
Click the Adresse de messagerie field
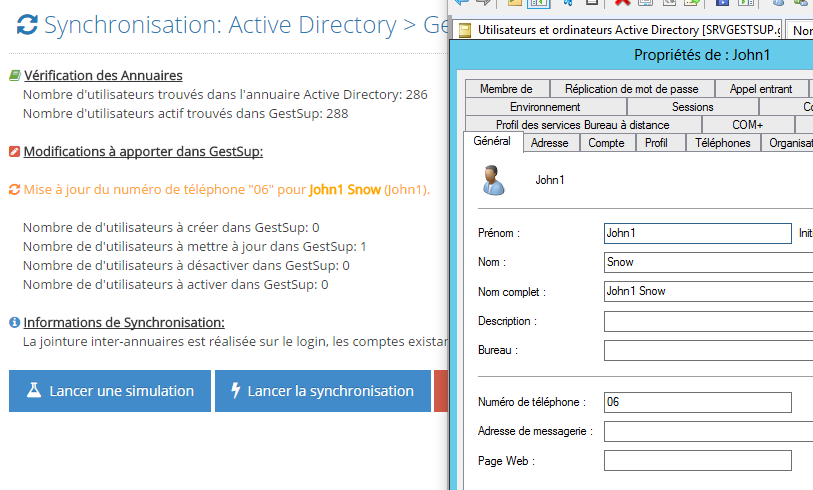pos(708,431)
